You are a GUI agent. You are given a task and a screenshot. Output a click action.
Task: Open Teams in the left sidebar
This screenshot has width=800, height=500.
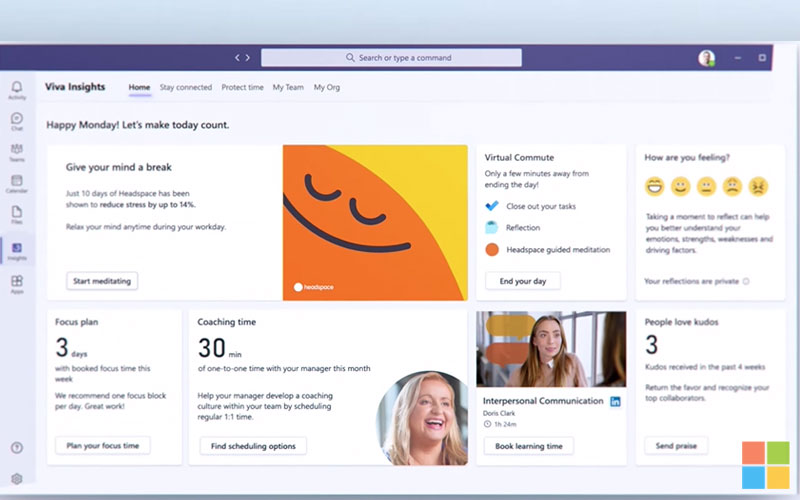click(17, 152)
